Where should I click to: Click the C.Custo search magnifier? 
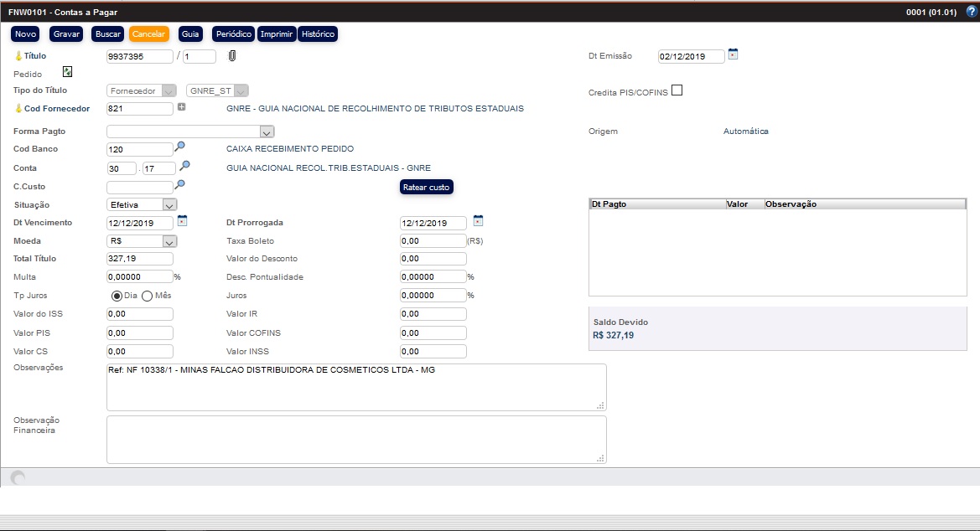point(179,185)
